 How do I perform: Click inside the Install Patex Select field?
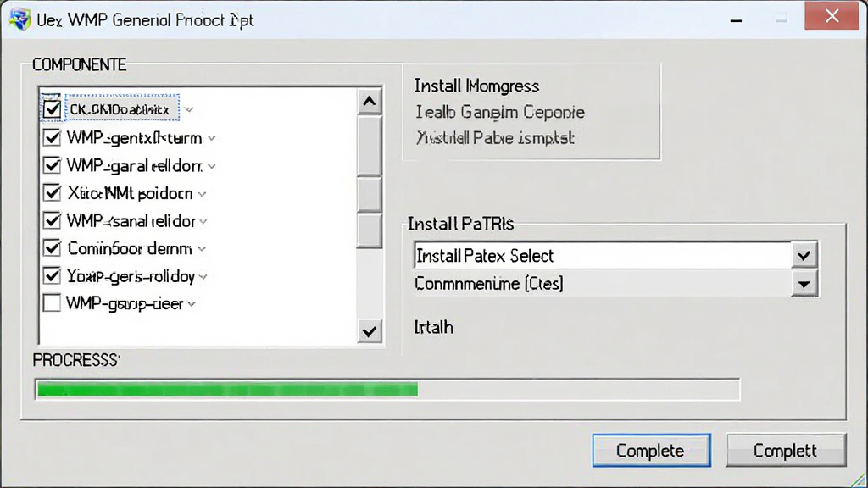603,256
